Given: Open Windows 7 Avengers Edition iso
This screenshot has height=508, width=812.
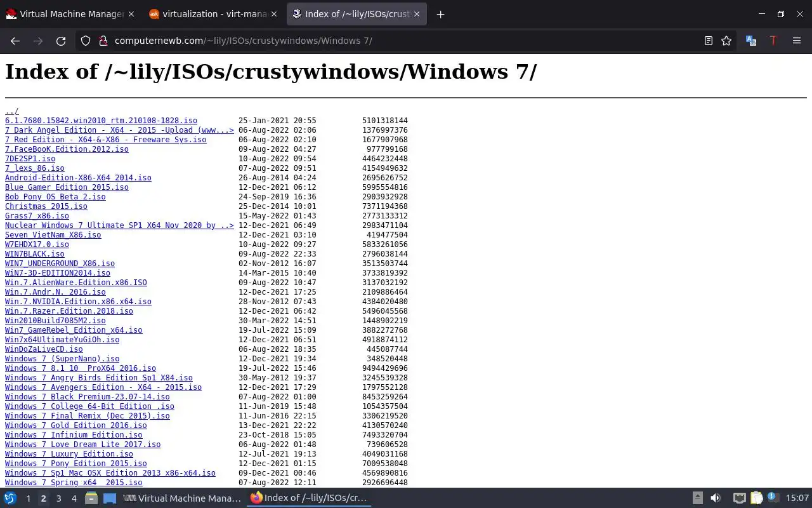Looking at the screenshot, I should (103, 387).
